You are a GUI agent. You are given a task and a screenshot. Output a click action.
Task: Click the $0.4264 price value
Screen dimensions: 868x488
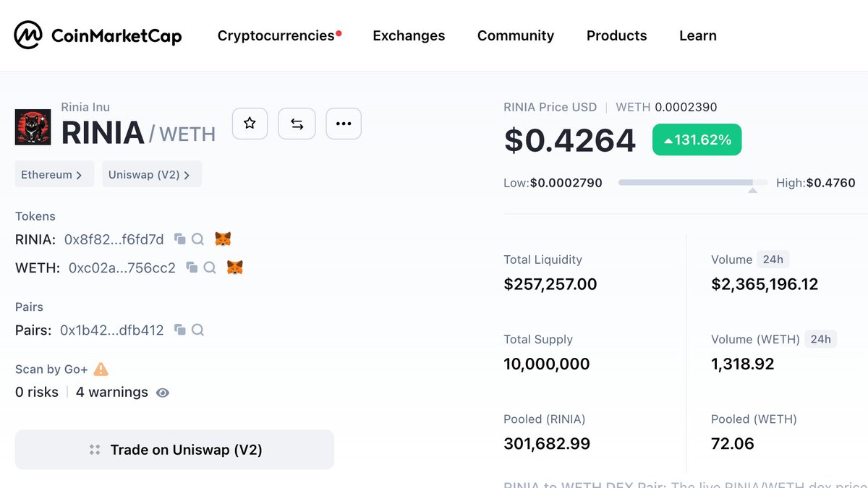570,140
